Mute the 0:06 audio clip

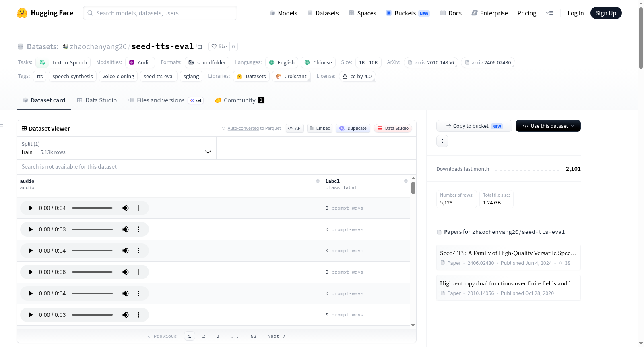(126, 272)
